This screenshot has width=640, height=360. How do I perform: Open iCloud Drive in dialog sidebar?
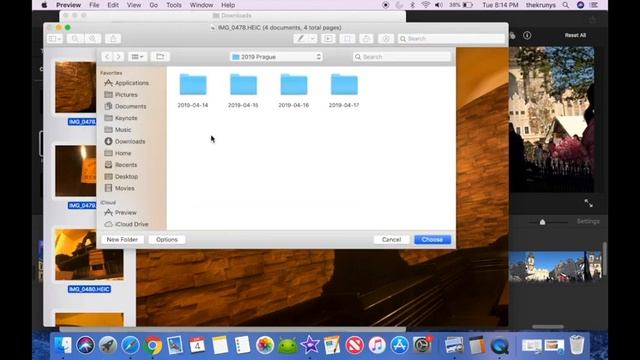point(126,224)
